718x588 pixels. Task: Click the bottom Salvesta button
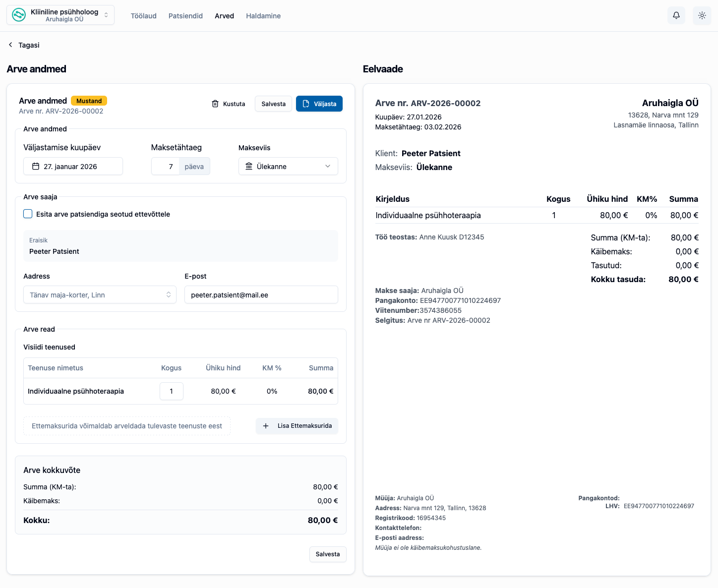coord(328,554)
